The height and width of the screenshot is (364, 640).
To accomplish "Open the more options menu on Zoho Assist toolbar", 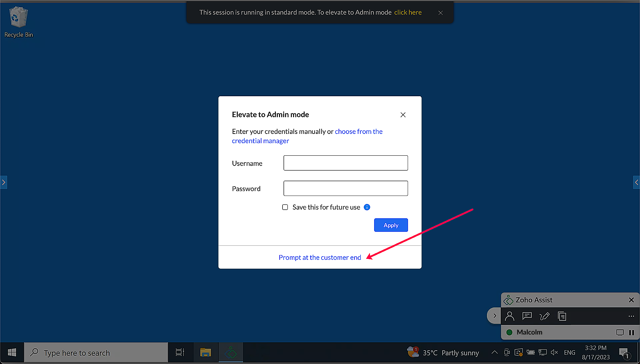I will (631, 316).
